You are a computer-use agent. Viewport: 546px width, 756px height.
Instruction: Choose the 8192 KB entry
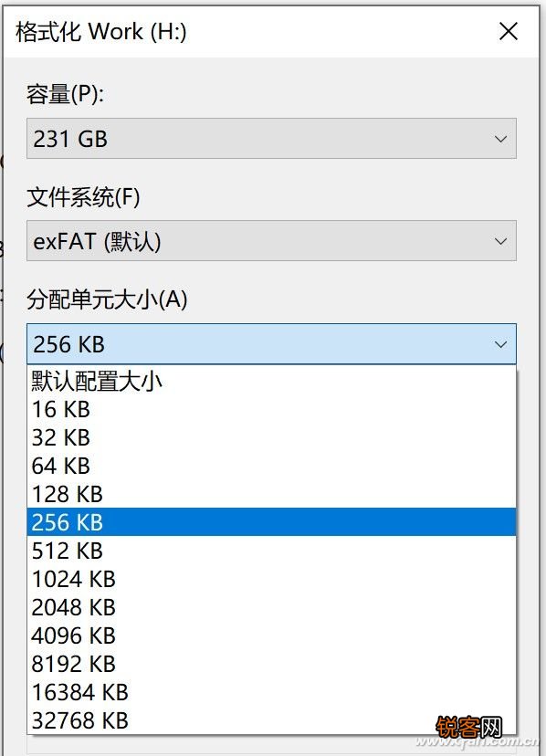coord(73,664)
